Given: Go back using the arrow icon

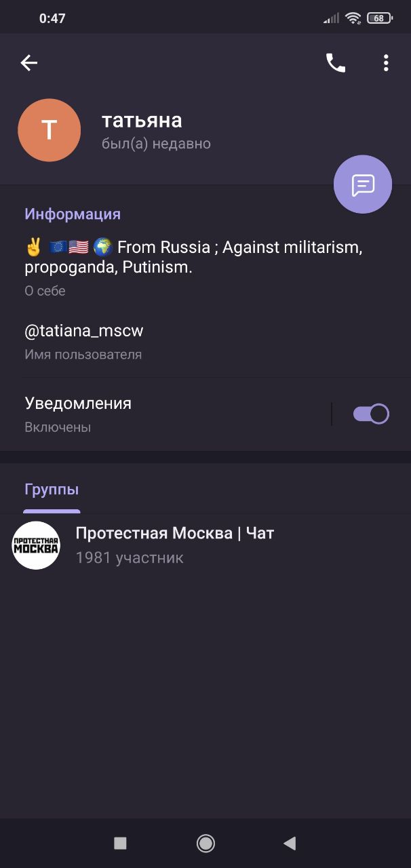Looking at the screenshot, I should pyautogui.click(x=28, y=63).
